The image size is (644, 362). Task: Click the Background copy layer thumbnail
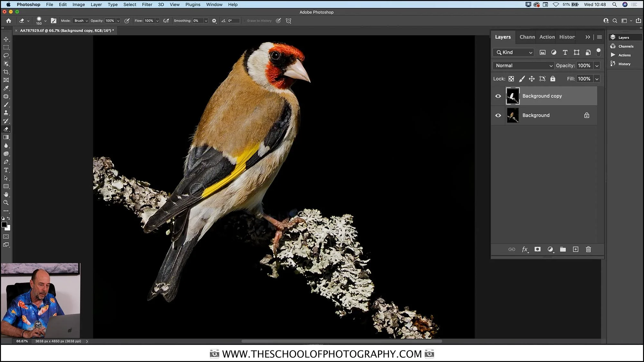tap(513, 96)
